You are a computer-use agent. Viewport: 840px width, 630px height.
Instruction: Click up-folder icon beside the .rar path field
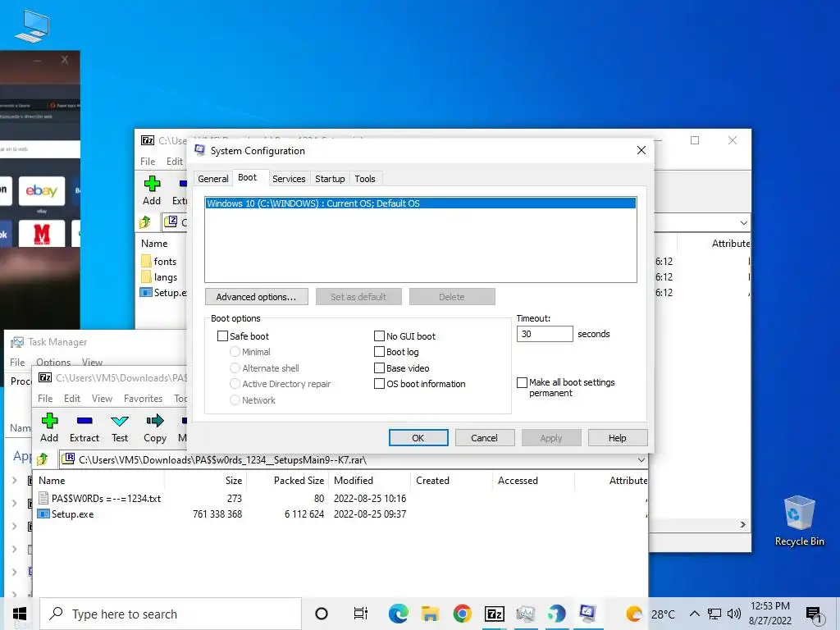[43, 459]
